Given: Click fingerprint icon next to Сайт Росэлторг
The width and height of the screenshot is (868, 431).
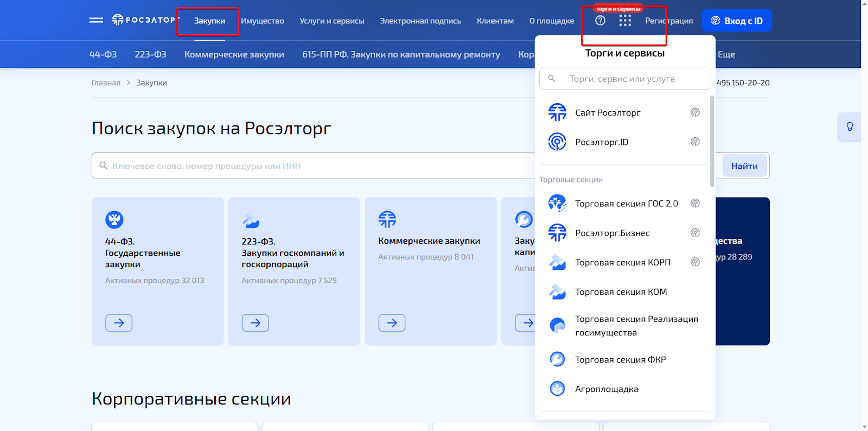Looking at the screenshot, I should click(695, 112).
